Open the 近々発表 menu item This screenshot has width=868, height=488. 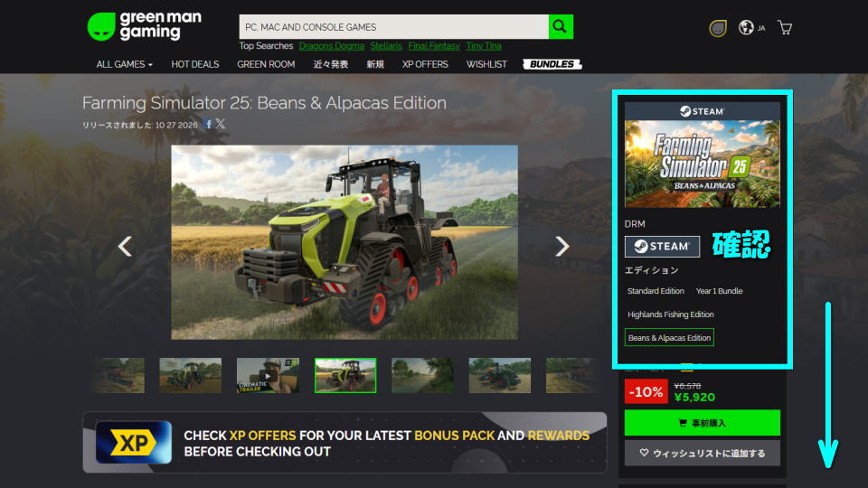click(331, 64)
